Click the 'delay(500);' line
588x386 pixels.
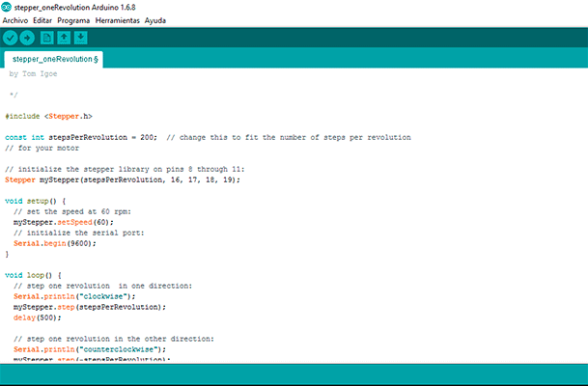click(37, 317)
